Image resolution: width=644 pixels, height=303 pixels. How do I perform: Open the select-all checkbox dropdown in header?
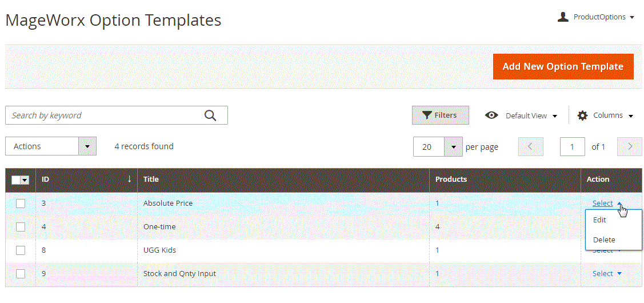25,180
